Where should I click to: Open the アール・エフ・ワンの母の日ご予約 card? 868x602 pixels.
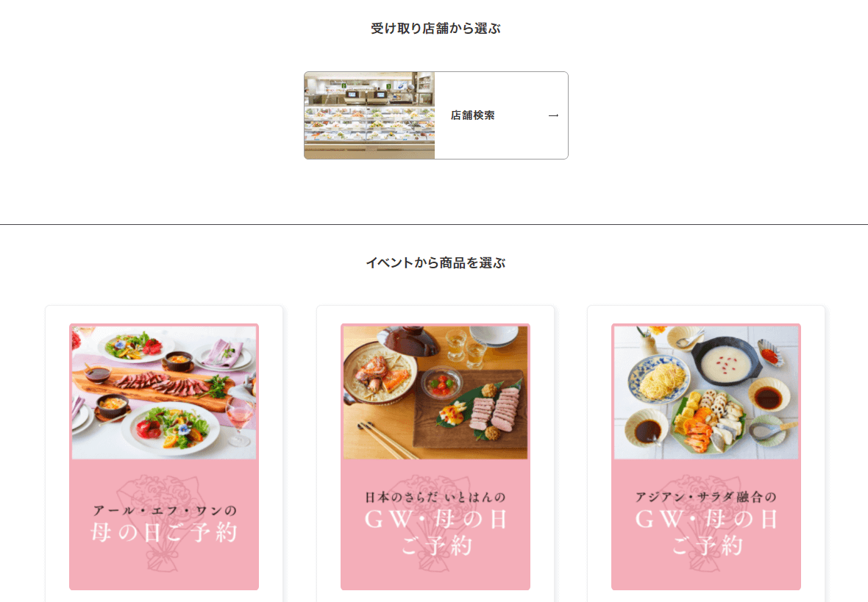[x=164, y=454]
